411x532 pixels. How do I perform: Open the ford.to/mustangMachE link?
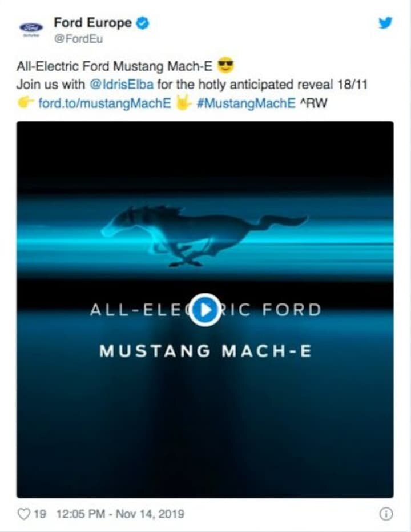(104, 103)
